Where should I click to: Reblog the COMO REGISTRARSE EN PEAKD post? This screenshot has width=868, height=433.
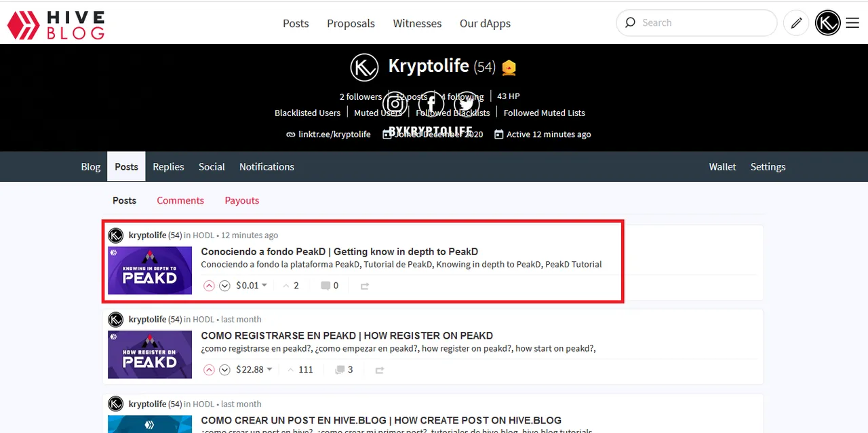380,370
